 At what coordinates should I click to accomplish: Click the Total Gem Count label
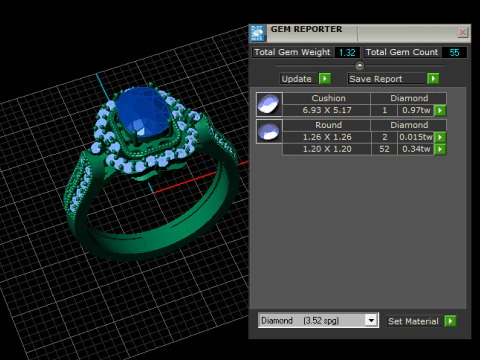pyautogui.click(x=402, y=52)
